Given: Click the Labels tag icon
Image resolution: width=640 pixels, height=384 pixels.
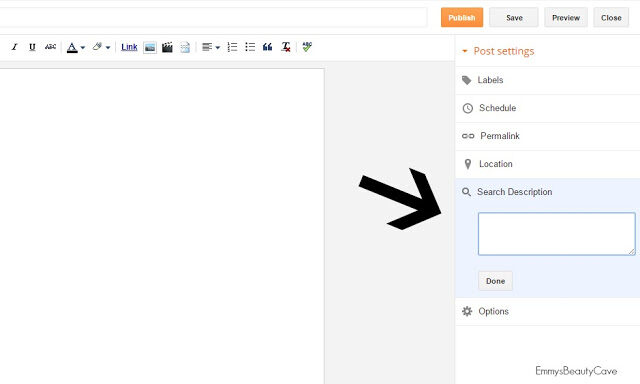Looking at the screenshot, I should [467, 80].
